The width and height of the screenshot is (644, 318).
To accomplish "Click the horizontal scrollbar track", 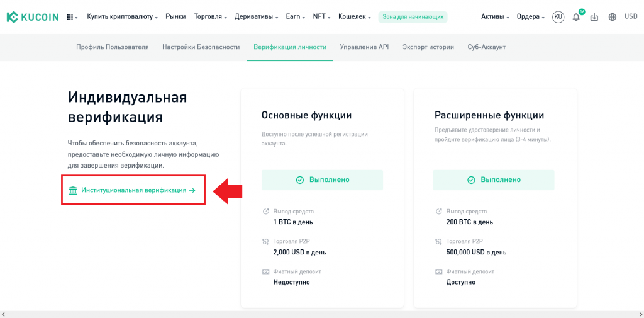I will tap(322, 315).
